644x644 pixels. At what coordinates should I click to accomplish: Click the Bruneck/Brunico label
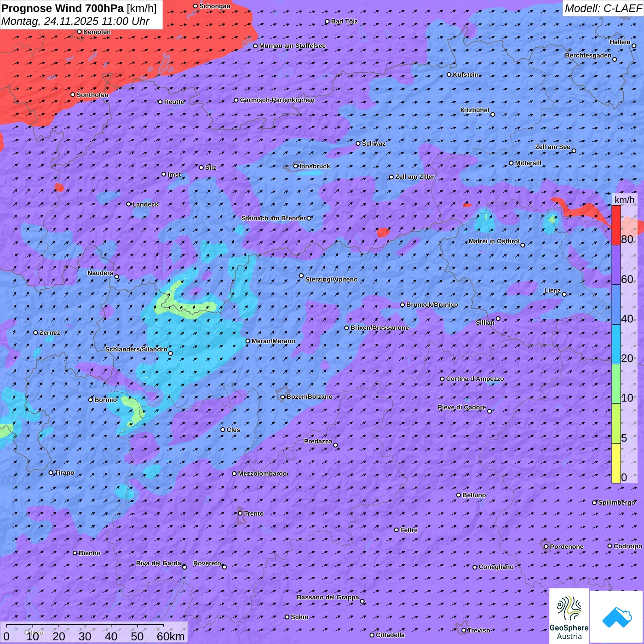click(432, 305)
